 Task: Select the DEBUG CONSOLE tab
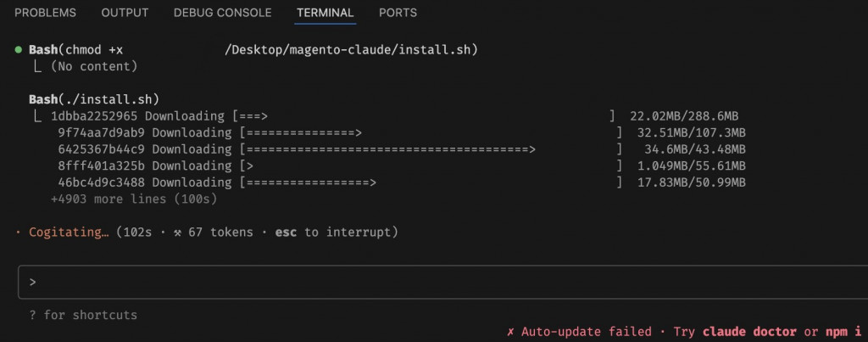tap(222, 13)
